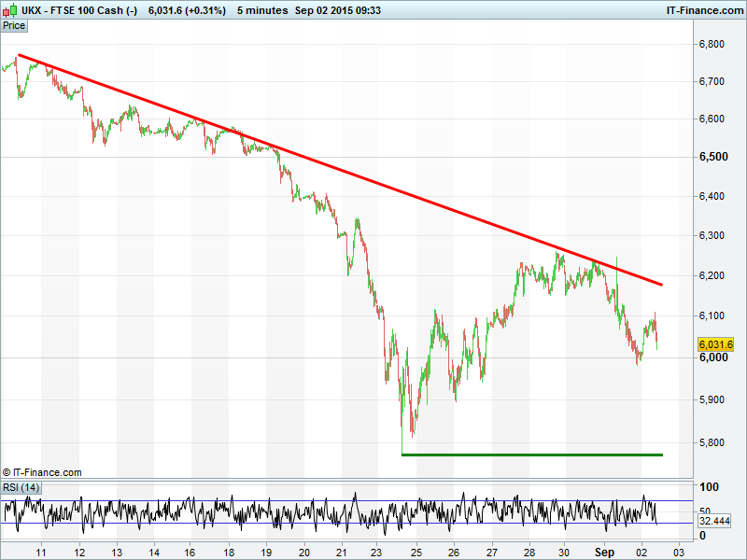Open the RSI (14) indicator label

[21, 487]
